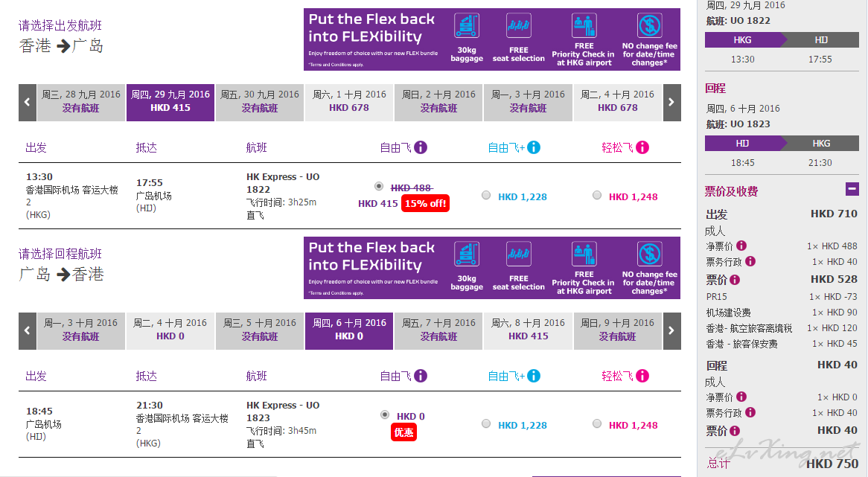Select return HKD 1,248 轻松飞 fare radio
868x477 pixels.
coord(597,424)
